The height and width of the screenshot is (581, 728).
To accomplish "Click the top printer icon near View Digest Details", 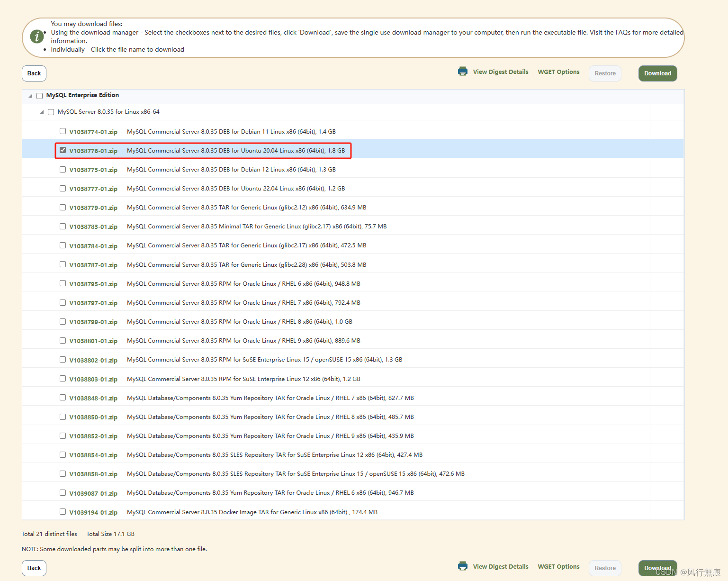I will (463, 72).
